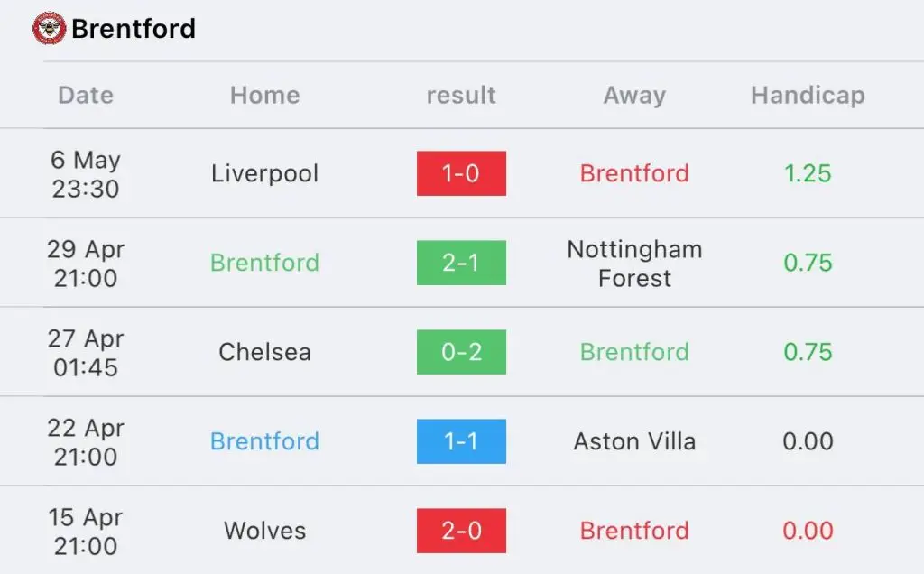Click the Handicap column header
The image size is (924, 574).
point(808,95)
